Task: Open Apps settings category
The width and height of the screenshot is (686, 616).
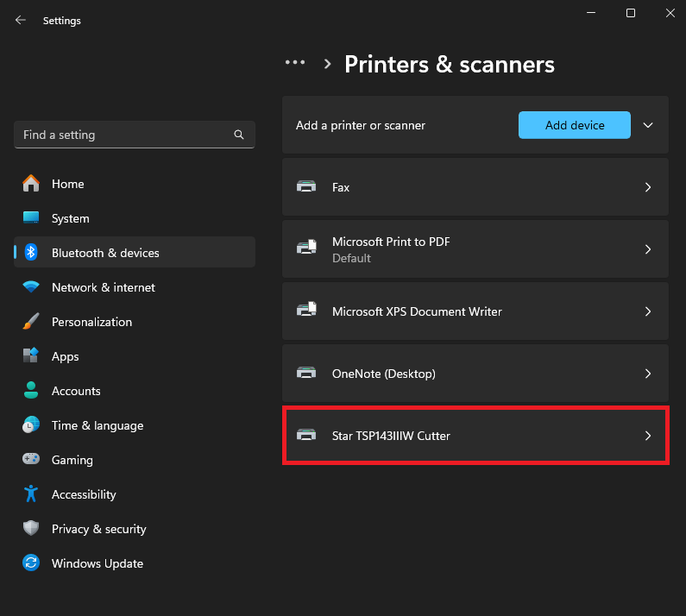Action: [135, 356]
